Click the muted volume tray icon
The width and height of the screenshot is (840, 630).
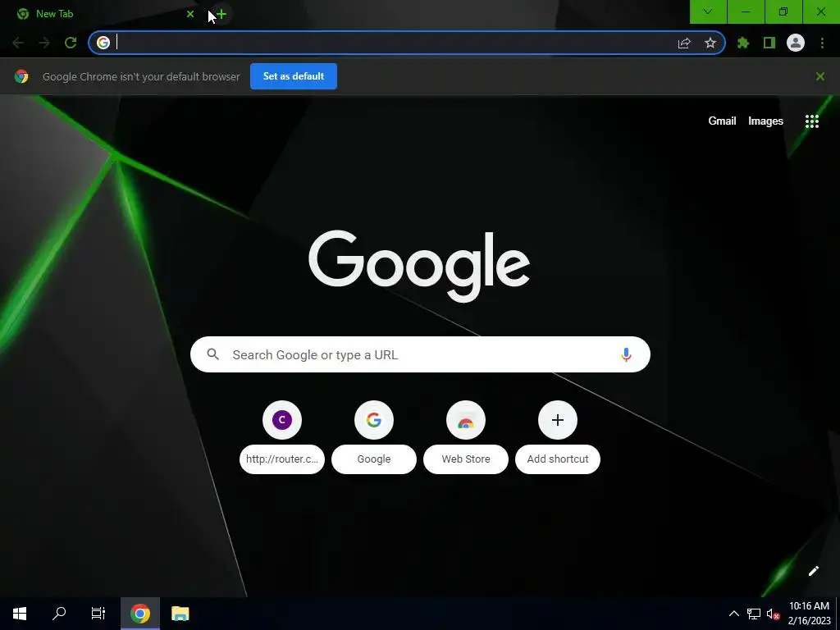pyautogui.click(x=773, y=614)
